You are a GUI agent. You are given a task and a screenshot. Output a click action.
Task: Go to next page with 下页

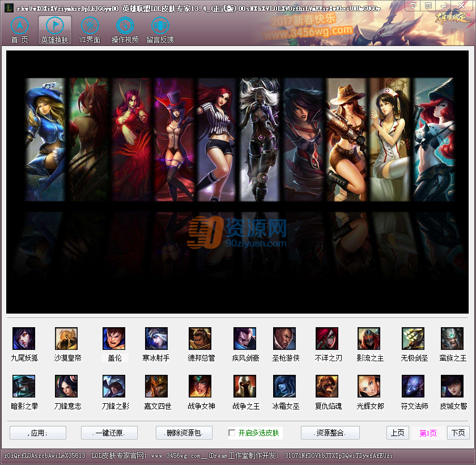coord(458,433)
